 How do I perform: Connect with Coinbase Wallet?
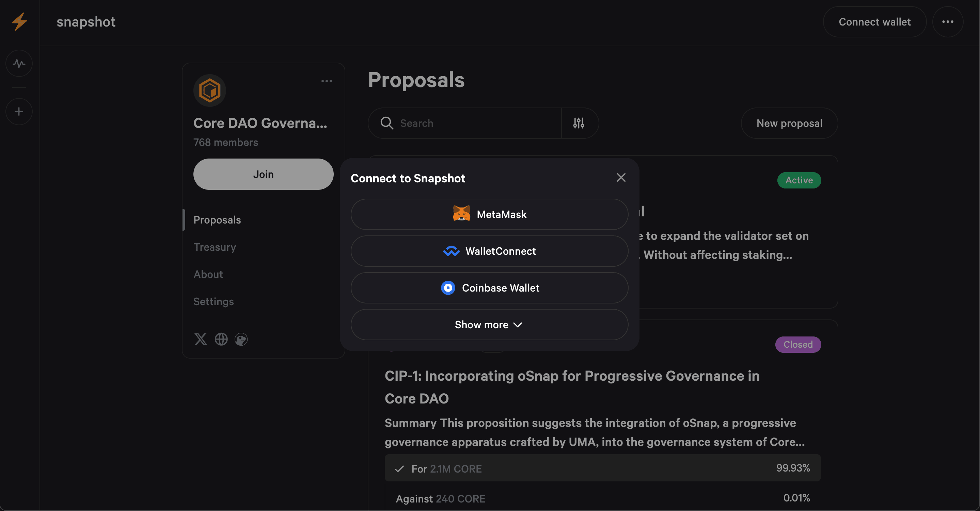(489, 288)
